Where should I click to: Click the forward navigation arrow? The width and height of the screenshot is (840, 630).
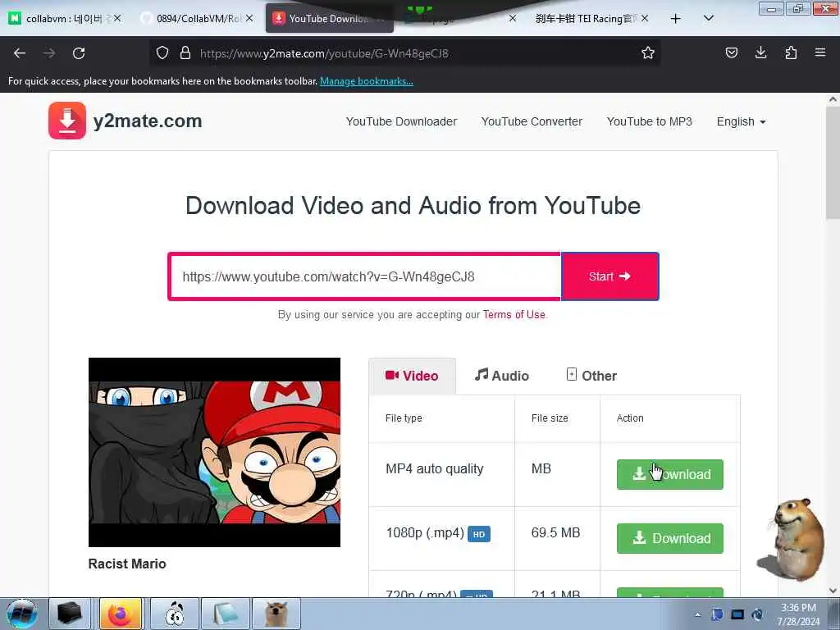coord(49,53)
